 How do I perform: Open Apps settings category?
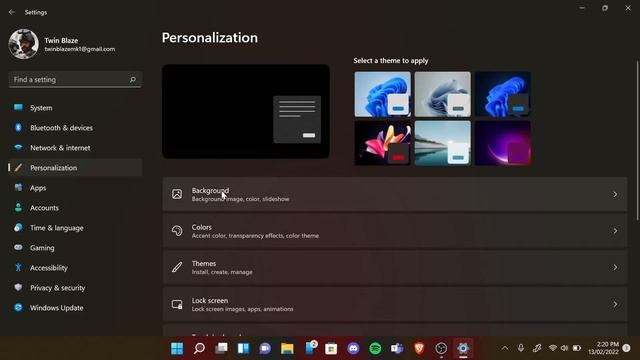[x=75, y=188]
